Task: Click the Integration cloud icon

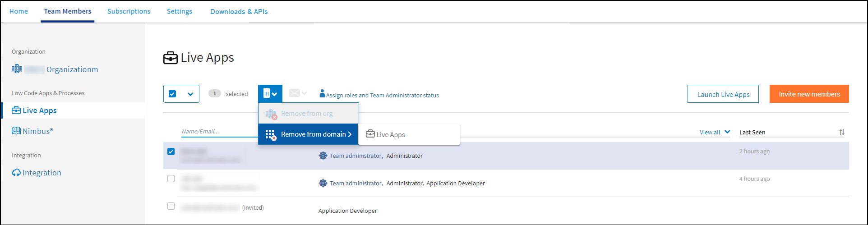Action: click(16, 173)
